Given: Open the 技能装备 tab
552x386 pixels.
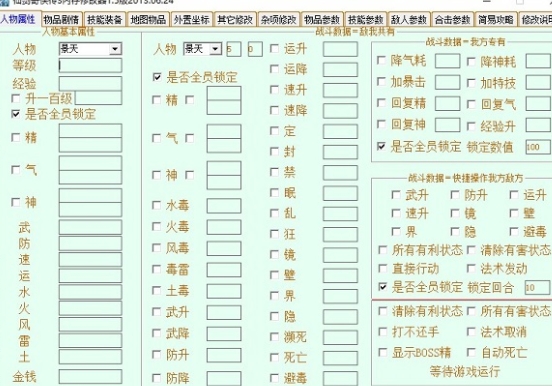Looking at the screenshot, I should click(x=105, y=19).
